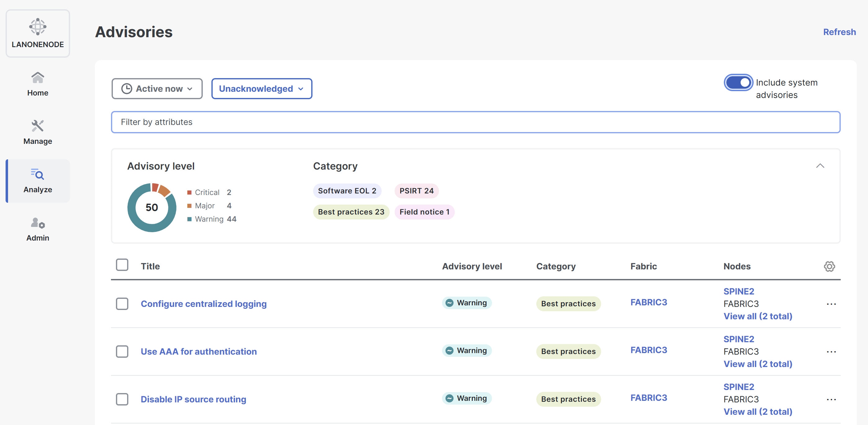Viewport: 868px width, 425px height.
Task: Filter by Best practices 23 category
Action: 351,212
